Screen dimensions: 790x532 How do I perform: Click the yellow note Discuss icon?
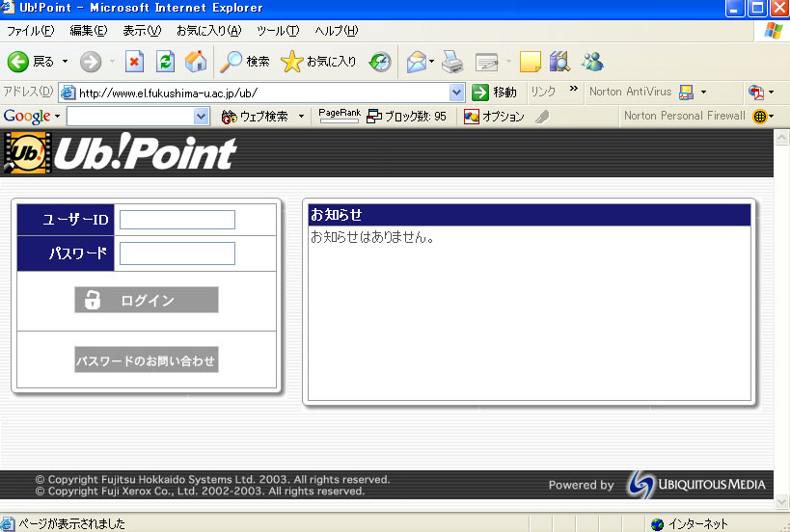[x=530, y=62]
